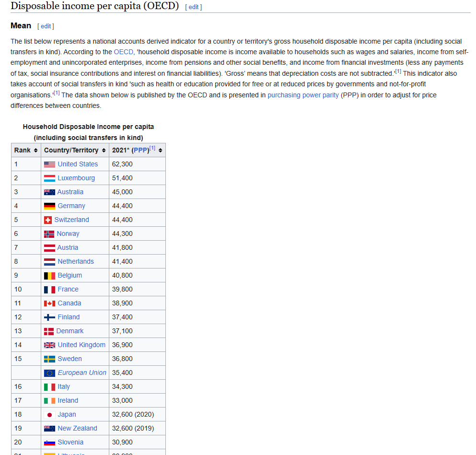Open the United States article link
476x455 pixels.
click(78, 164)
